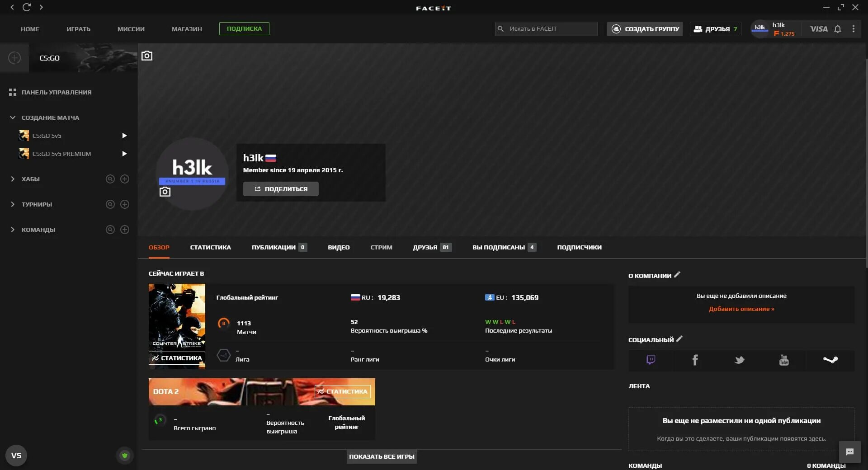The height and width of the screenshot is (470, 868).
Task: Switch to the Статистика tab
Action: pyautogui.click(x=210, y=247)
